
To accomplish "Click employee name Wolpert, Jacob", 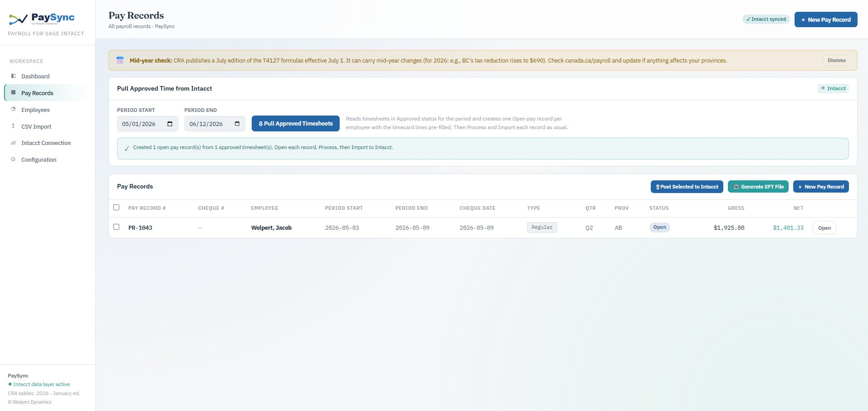I will click(271, 228).
